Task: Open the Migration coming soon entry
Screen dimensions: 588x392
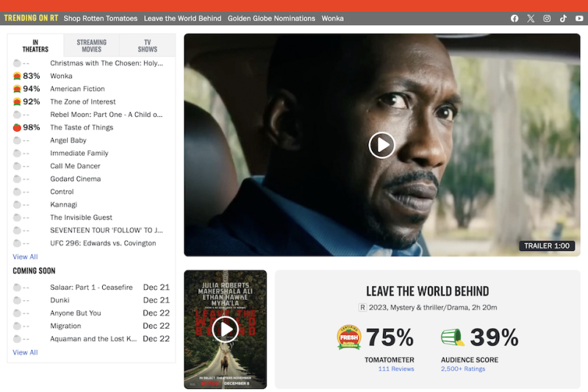Action: point(65,326)
